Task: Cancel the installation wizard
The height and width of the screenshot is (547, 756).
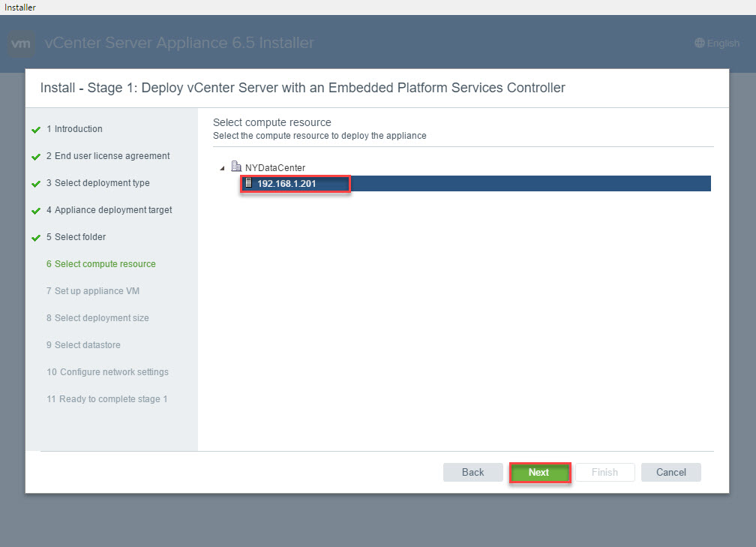Action: click(x=670, y=472)
